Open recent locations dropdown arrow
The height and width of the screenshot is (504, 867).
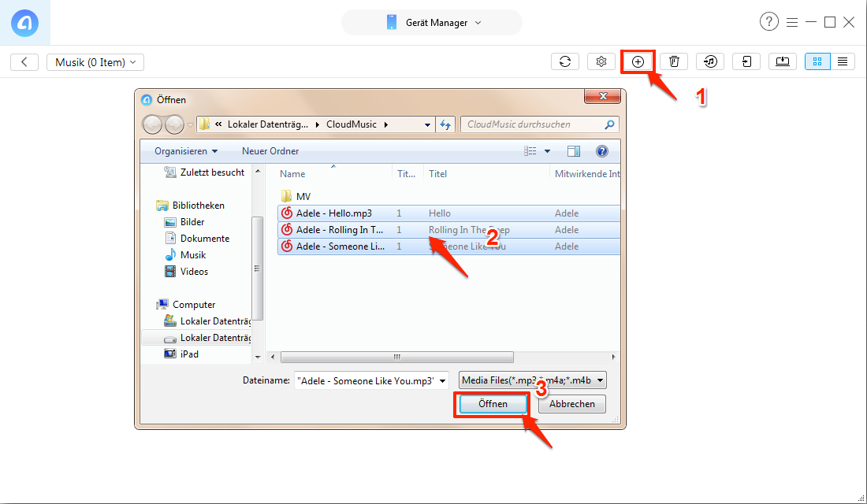click(190, 125)
